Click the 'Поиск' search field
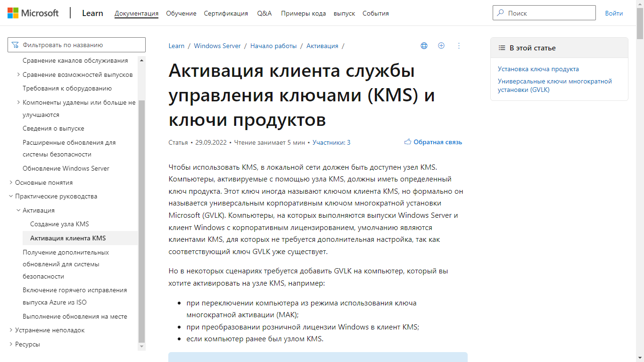 (544, 13)
